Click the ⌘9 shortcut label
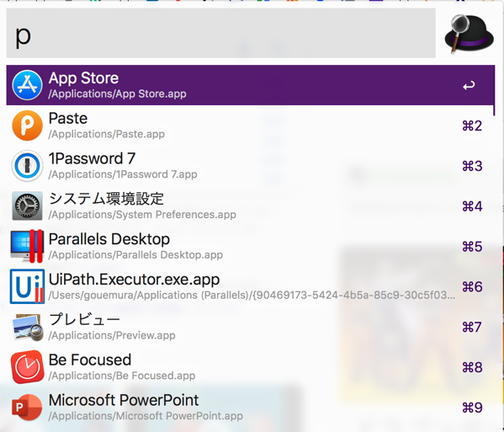The height and width of the screenshot is (432, 504). 472,408
